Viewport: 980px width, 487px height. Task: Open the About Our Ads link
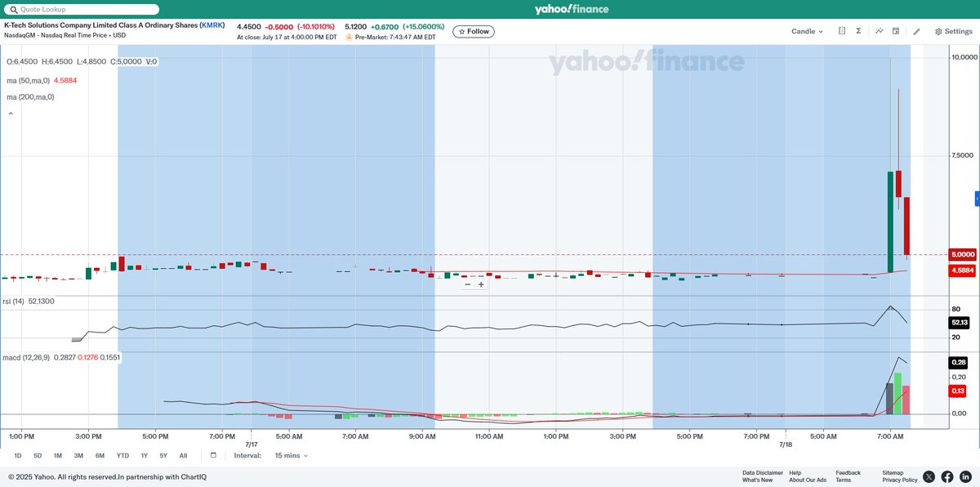808,480
